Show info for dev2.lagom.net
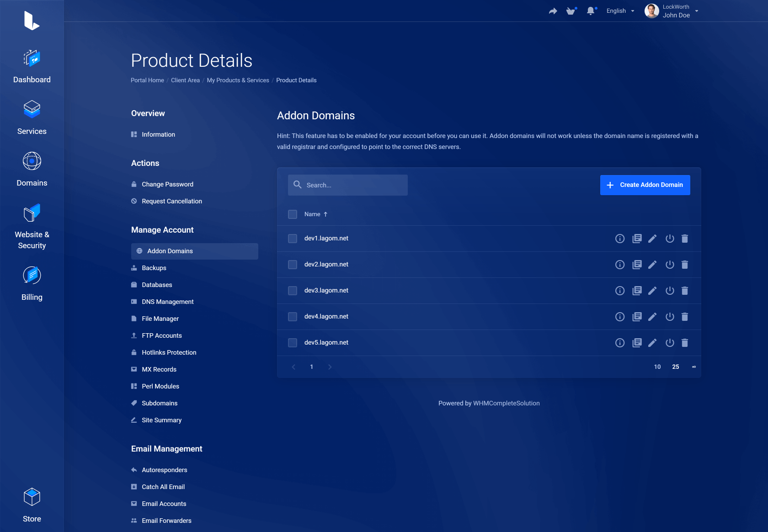The width and height of the screenshot is (768, 532). [x=620, y=265]
